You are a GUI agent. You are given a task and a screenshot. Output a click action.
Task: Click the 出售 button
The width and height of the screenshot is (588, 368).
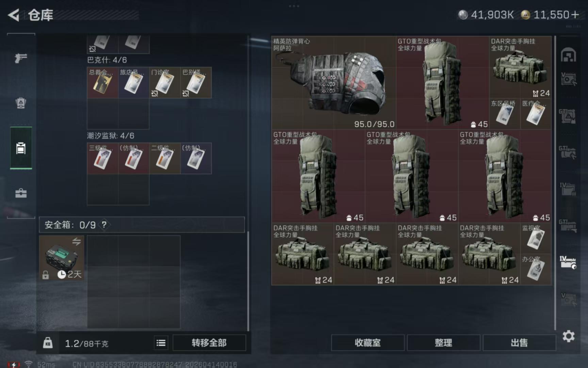(519, 343)
